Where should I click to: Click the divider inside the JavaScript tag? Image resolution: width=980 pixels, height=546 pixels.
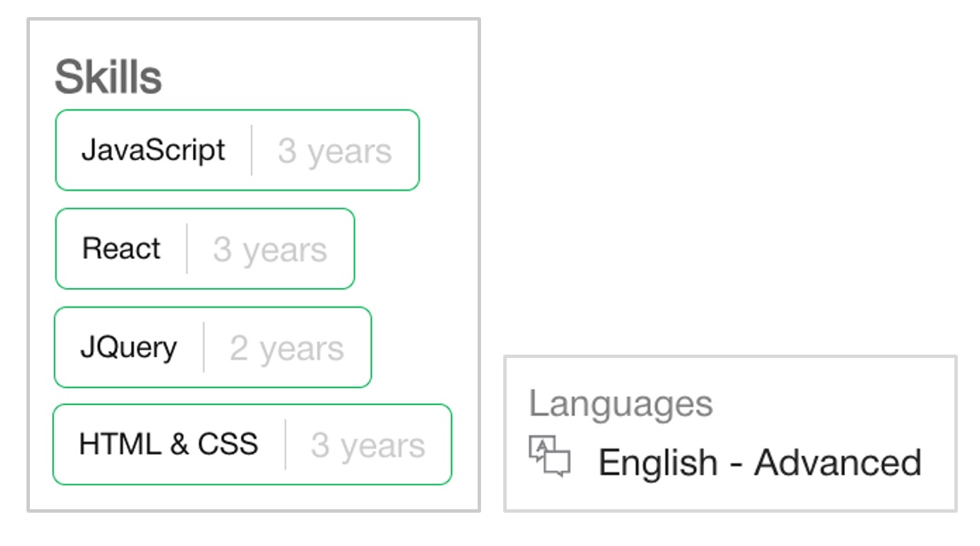[252, 150]
